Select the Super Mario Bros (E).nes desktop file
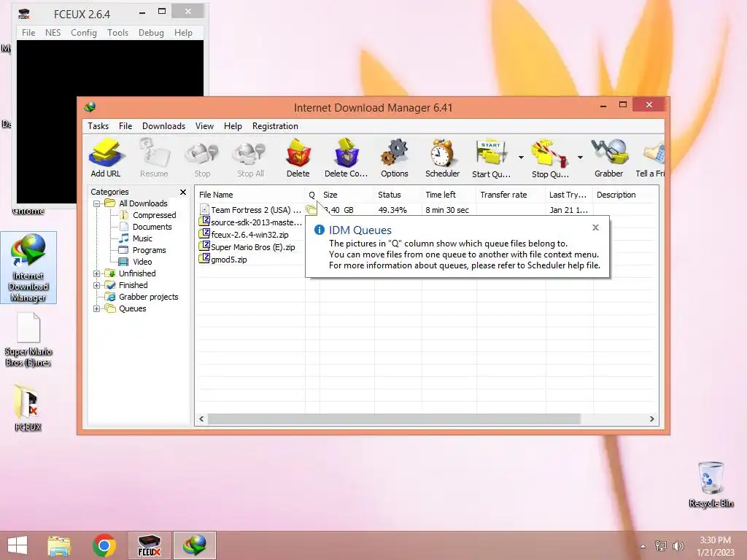This screenshot has width=747, height=560. (28, 340)
